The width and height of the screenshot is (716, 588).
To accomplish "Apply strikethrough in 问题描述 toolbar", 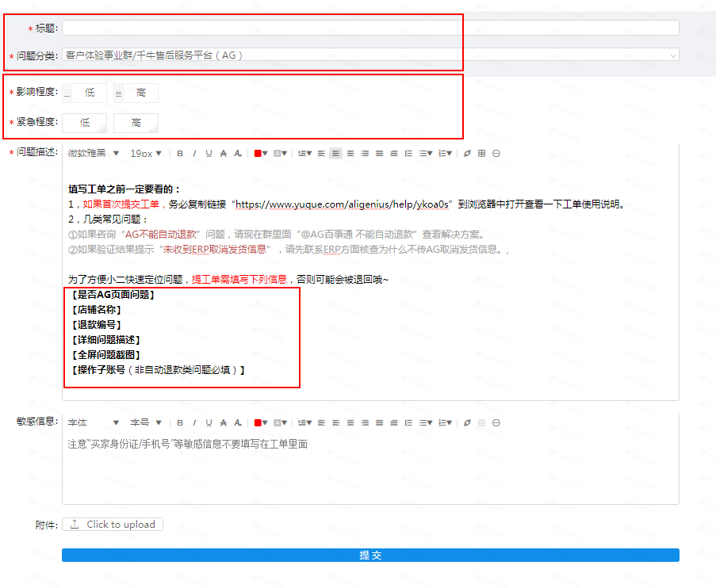I will [224, 154].
